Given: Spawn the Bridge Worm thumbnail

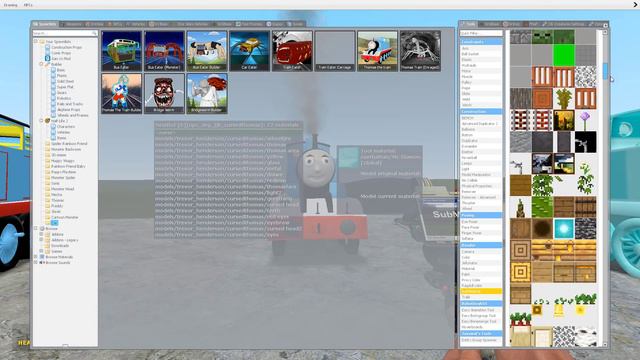Looking at the screenshot, I should 164,93.
